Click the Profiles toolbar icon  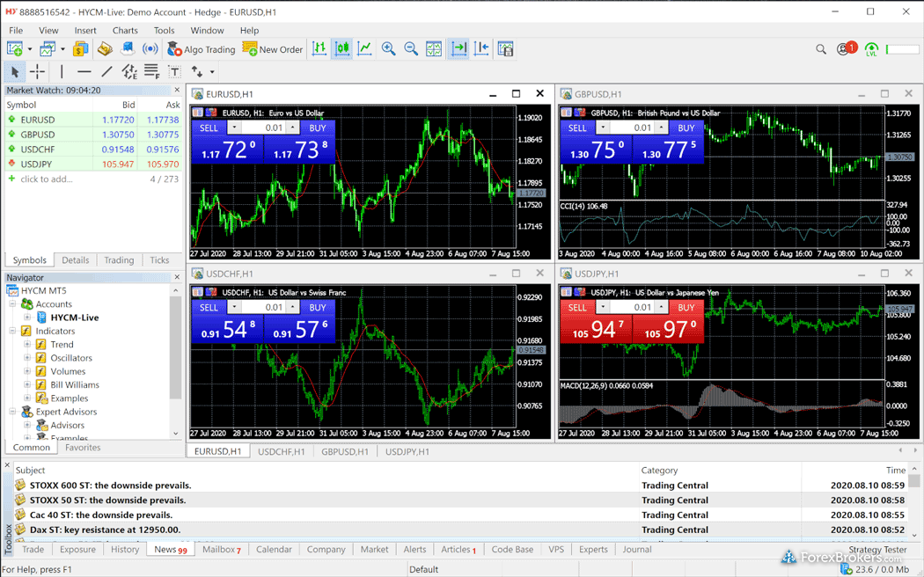pos(48,49)
